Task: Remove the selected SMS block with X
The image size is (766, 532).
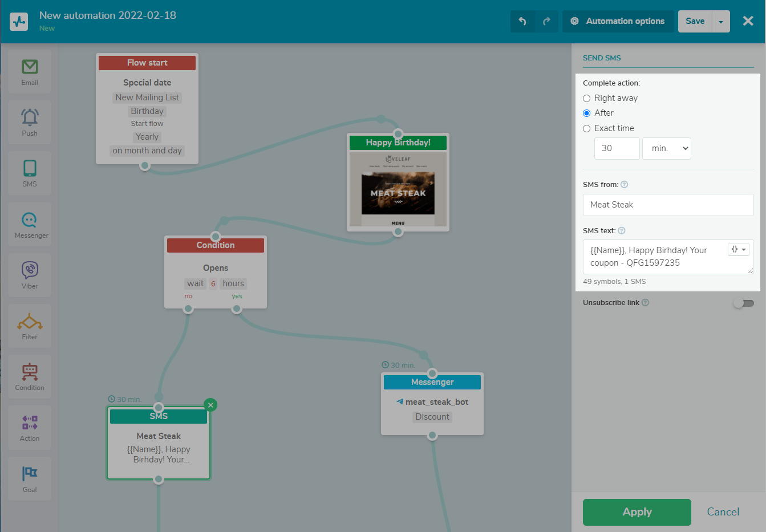Action: [210, 405]
